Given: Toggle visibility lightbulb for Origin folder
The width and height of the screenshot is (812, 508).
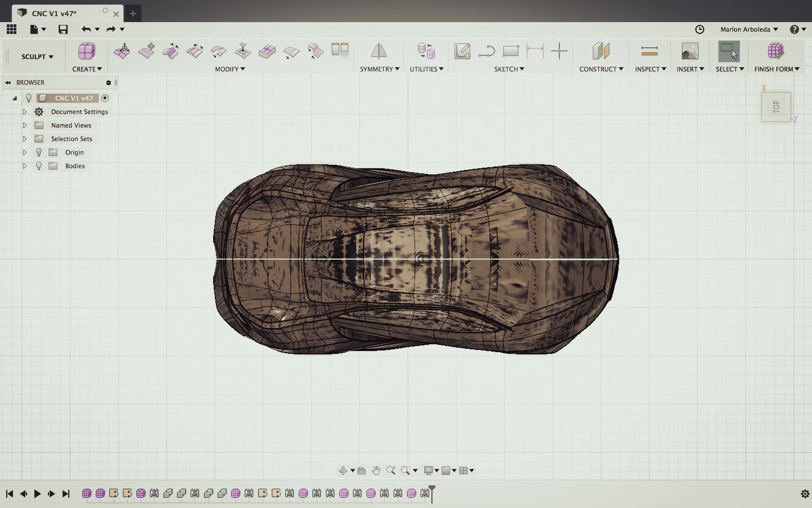Looking at the screenshot, I should [x=39, y=152].
